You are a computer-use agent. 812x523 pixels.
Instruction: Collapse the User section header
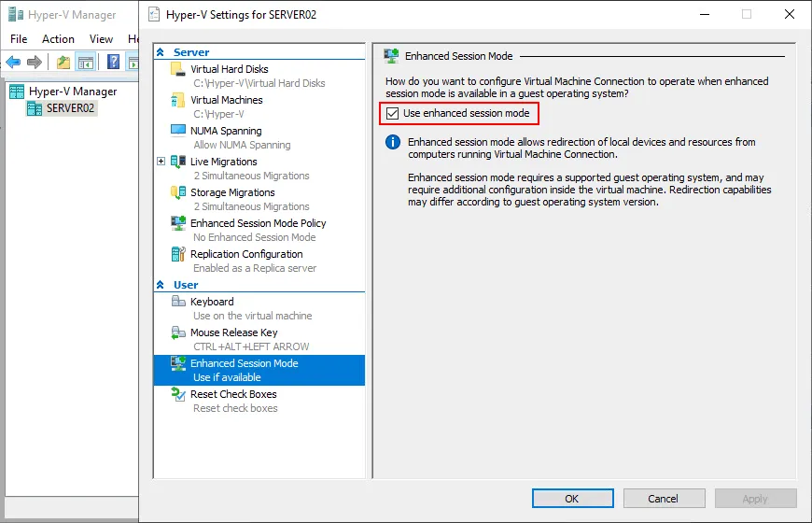click(161, 285)
